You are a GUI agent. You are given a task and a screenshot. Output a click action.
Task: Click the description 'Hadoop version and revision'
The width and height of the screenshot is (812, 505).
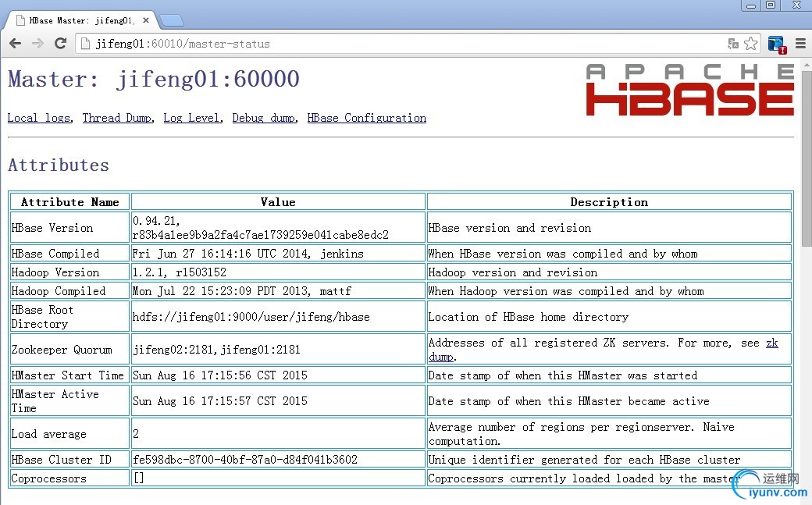(513, 272)
